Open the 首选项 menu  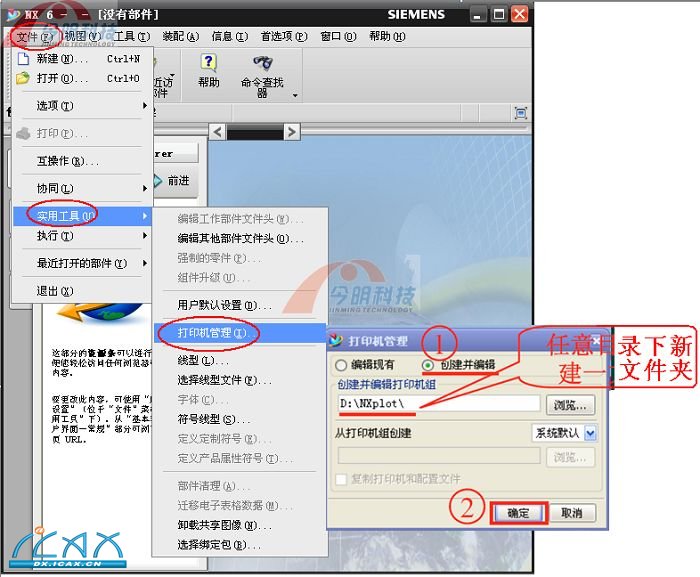tap(284, 37)
